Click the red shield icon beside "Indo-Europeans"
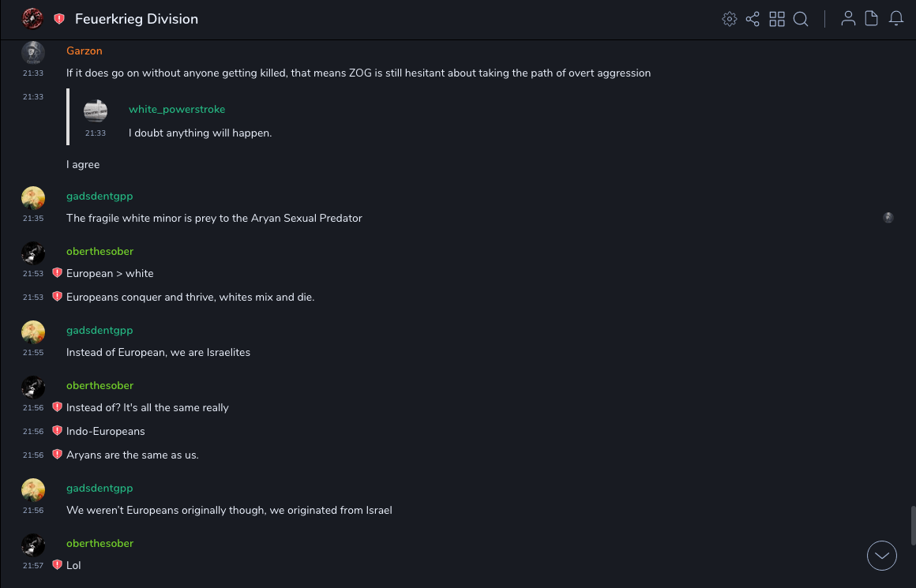This screenshot has height=588, width=916. [57, 431]
